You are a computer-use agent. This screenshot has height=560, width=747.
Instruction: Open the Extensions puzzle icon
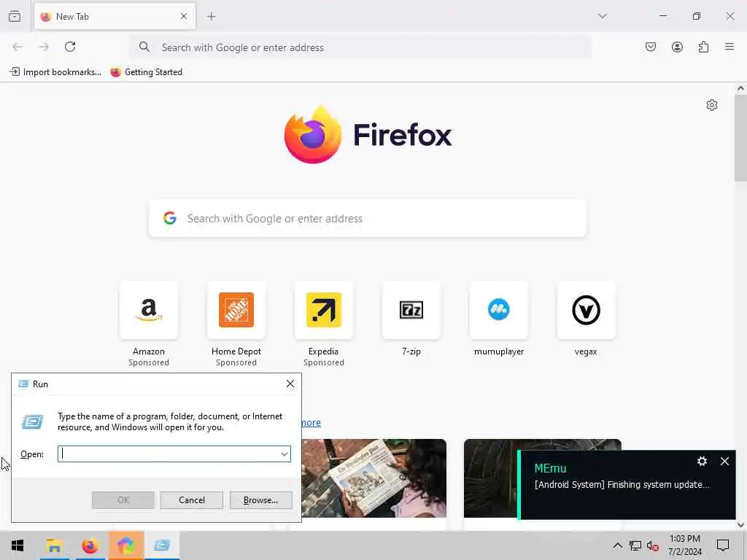tap(703, 47)
